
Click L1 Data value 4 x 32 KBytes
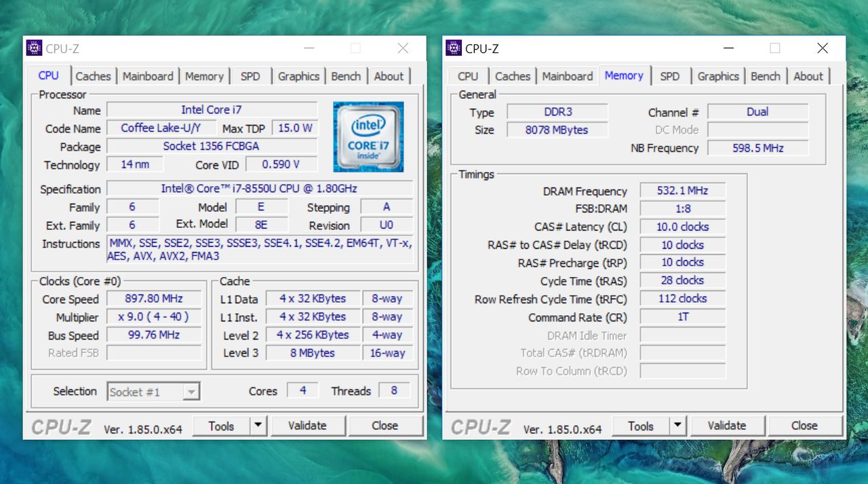(313, 299)
